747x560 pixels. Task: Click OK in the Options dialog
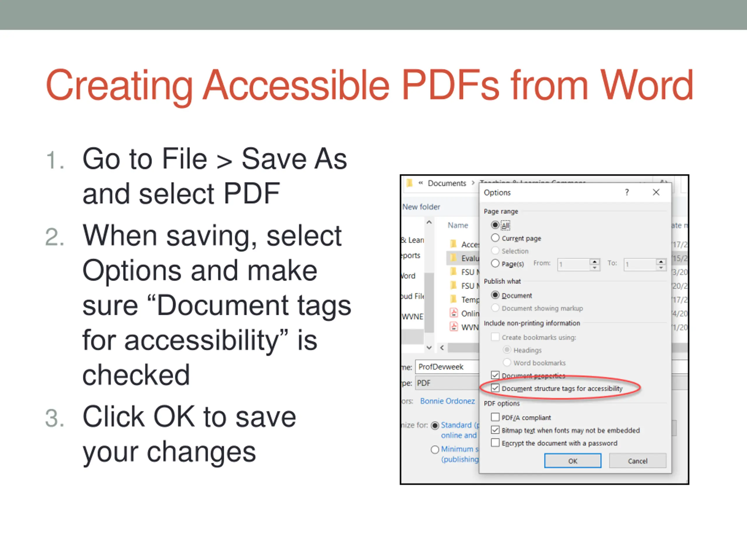573,461
